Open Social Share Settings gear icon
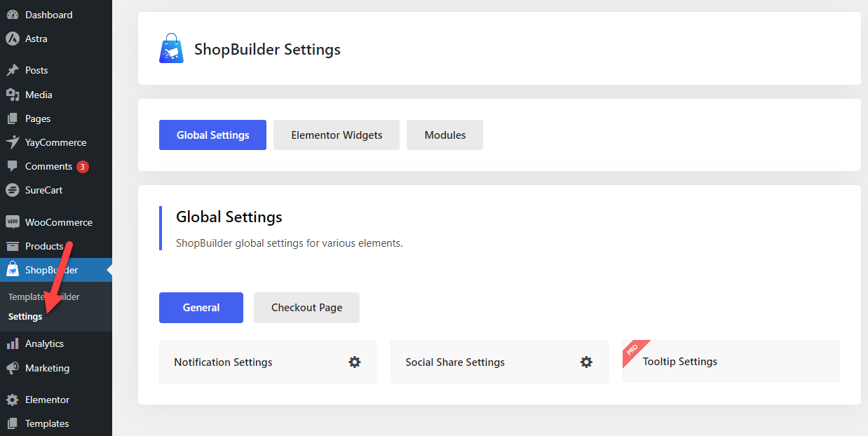This screenshot has height=436, width=868. pos(586,362)
